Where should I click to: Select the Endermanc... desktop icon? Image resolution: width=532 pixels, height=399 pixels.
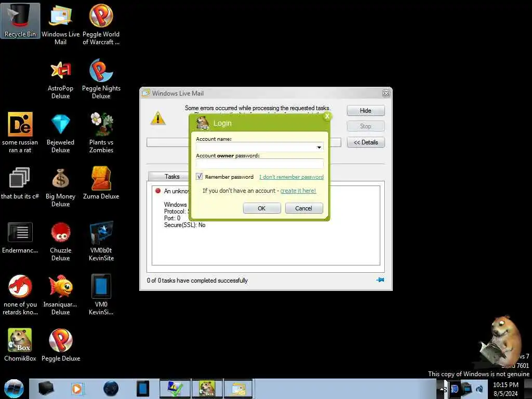(x=20, y=237)
